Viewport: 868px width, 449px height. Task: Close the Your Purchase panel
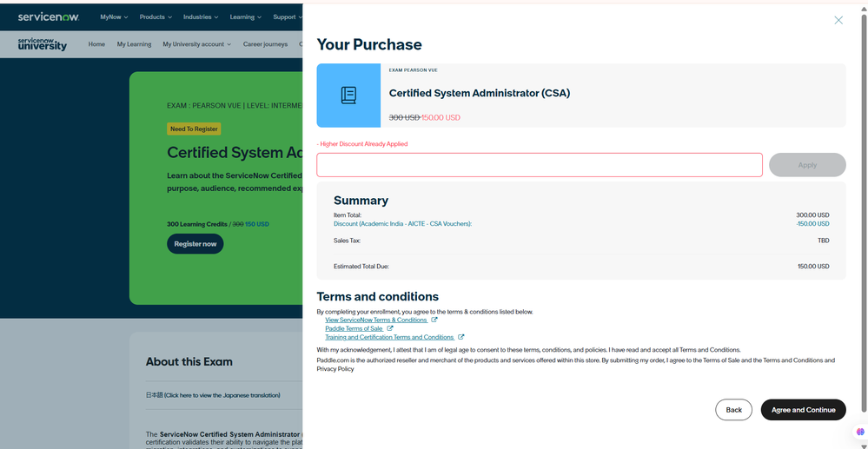pos(838,21)
